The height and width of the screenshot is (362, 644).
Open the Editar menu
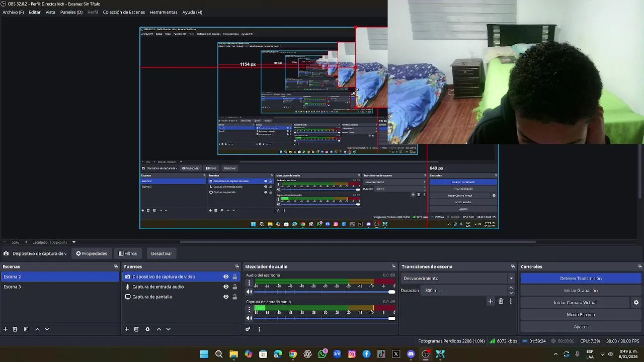(35, 12)
